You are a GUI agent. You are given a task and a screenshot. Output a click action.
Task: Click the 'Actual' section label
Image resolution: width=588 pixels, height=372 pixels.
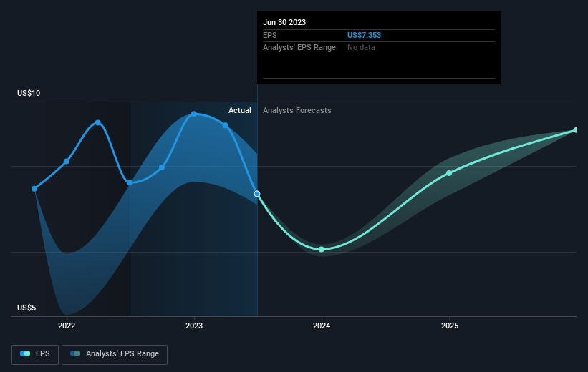tap(240, 110)
